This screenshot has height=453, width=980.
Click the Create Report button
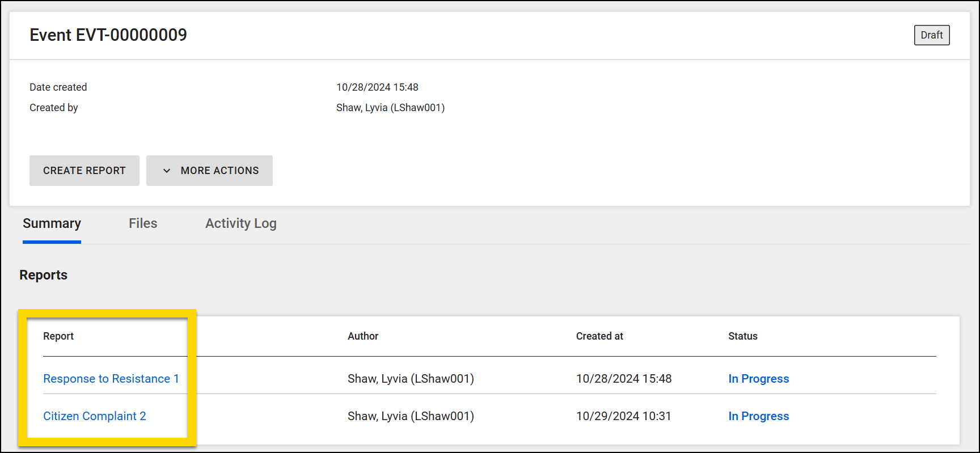(84, 170)
